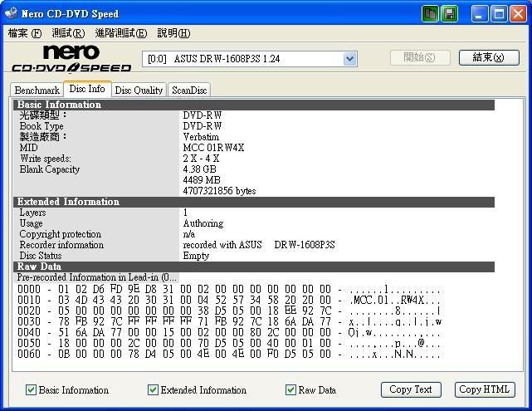Click the Nero application icon in title bar
Image resolution: width=532 pixels, height=411 pixels.
coord(11,13)
